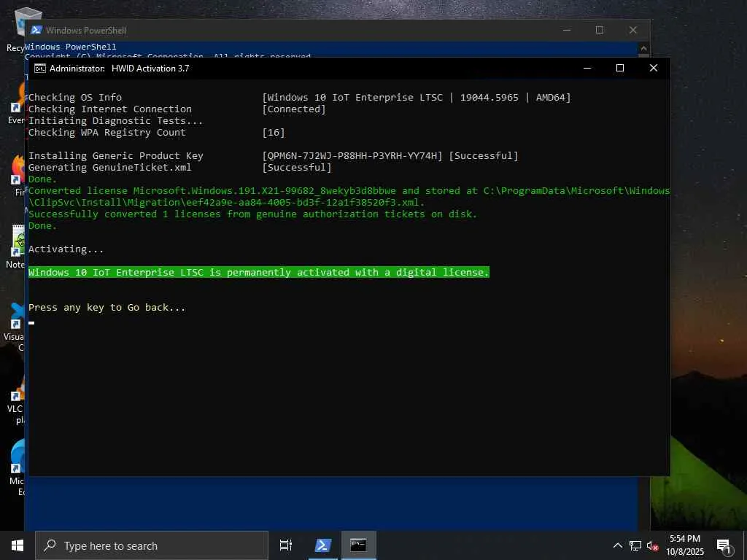The width and height of the screenshot is (747, 560).
Task: Switch to PowerShell via taskbar icon
Action: [322, 545]
